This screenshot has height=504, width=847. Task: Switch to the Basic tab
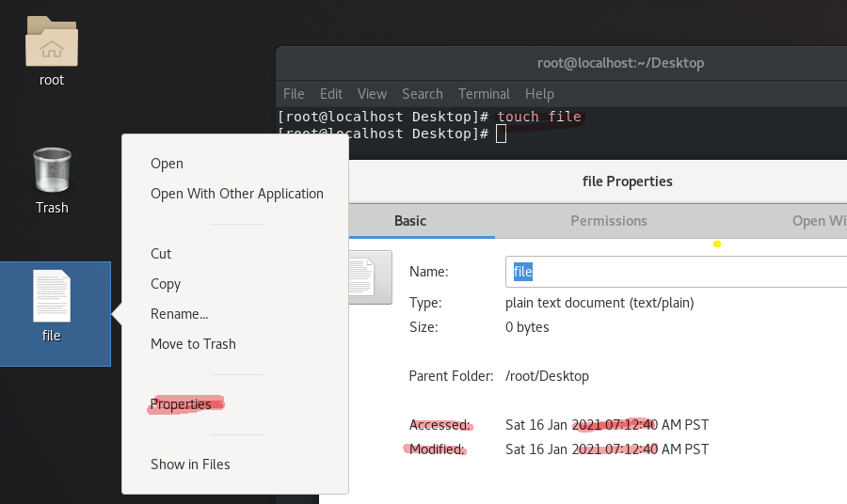pos(410,221)
